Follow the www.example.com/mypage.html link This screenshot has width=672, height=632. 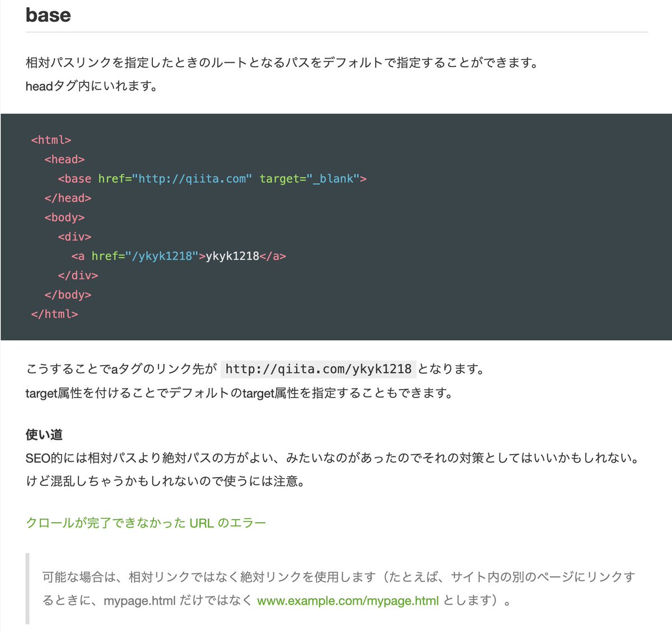click(x=348, y=601)
